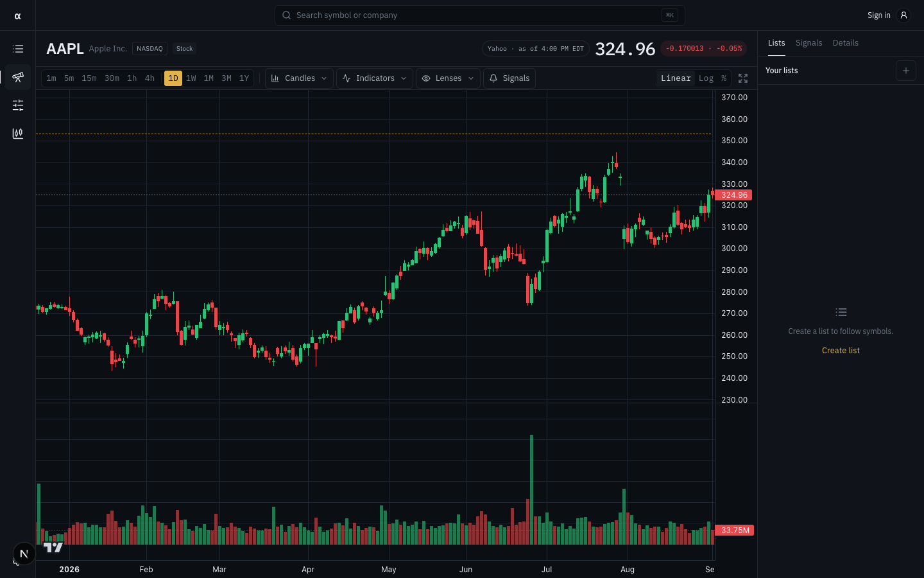
Task: Select the 30m timeframe
Action: tap(112, 78)
